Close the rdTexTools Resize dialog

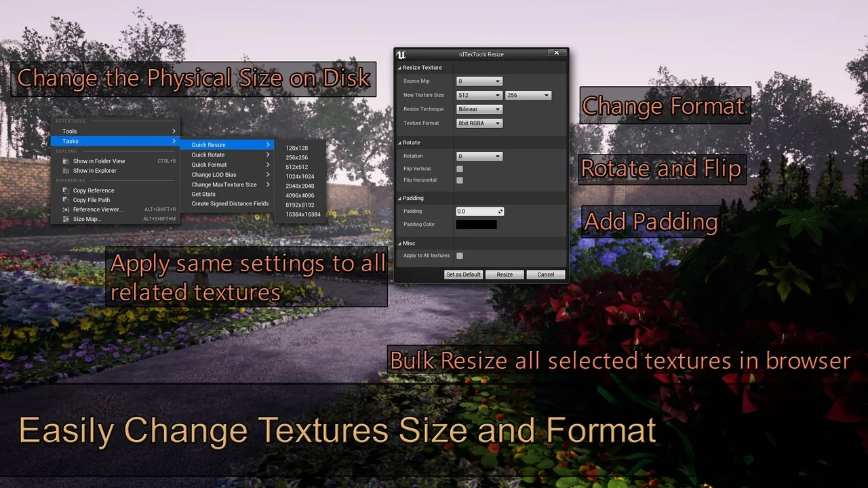557,53
